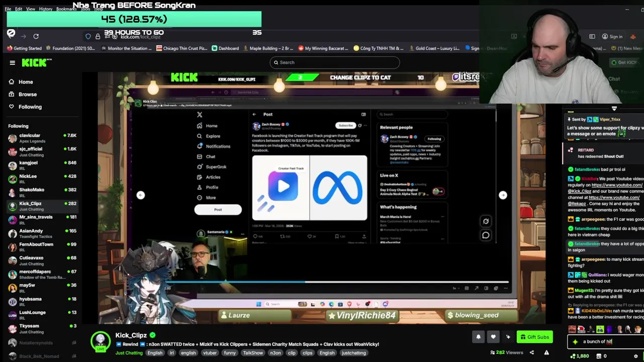Open the Getting Started bookmark

[x=24, y=48]
